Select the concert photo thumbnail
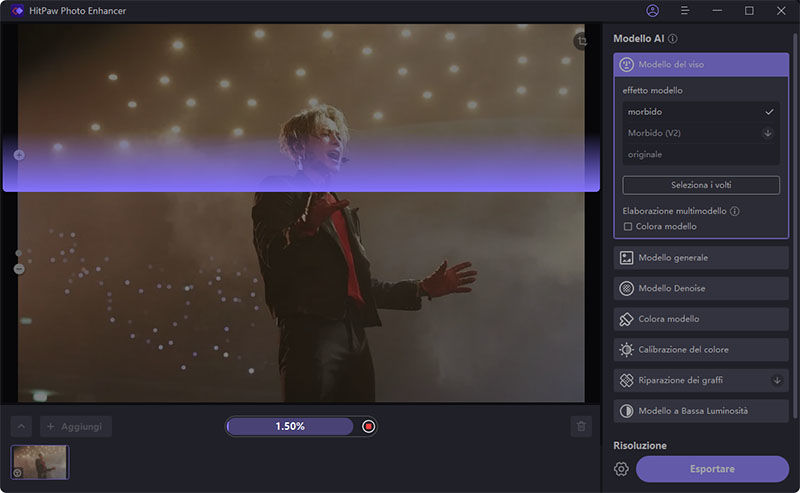 (40, 462)
